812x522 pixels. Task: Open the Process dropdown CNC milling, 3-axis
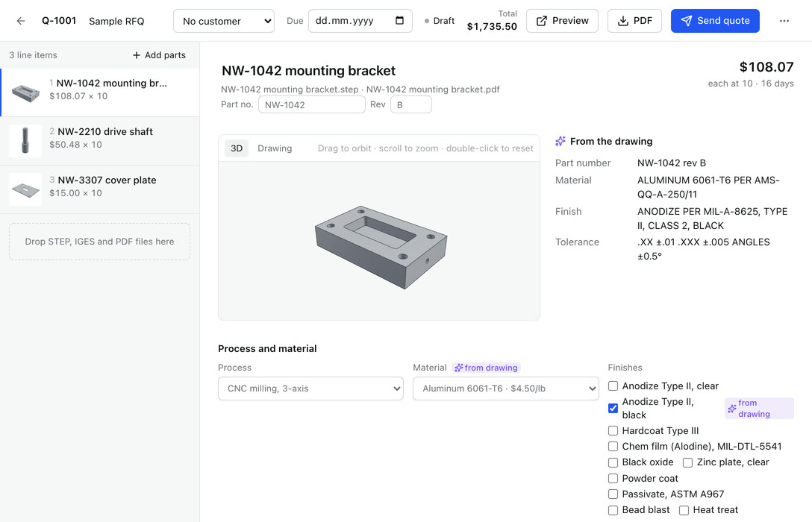(x=310, y=389)
